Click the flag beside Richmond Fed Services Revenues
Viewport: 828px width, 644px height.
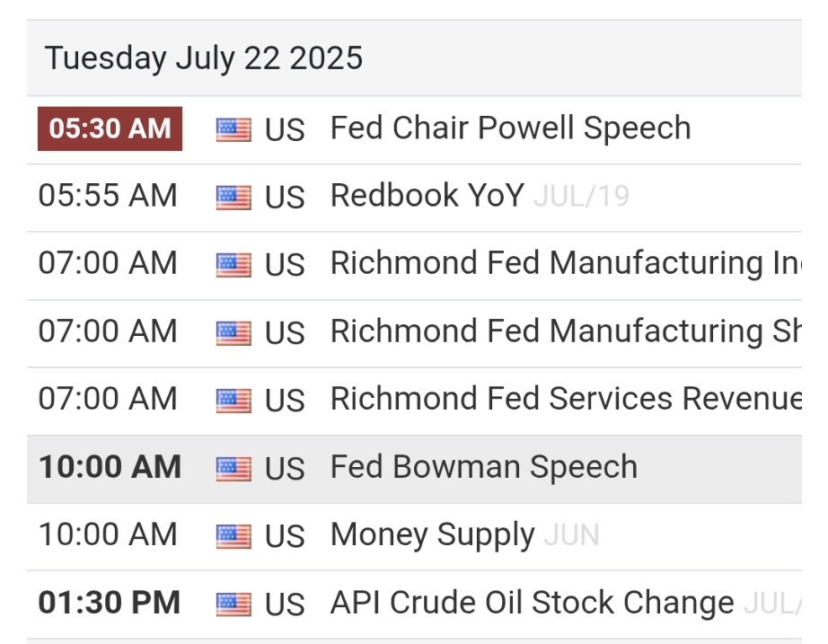click(233, 401)
